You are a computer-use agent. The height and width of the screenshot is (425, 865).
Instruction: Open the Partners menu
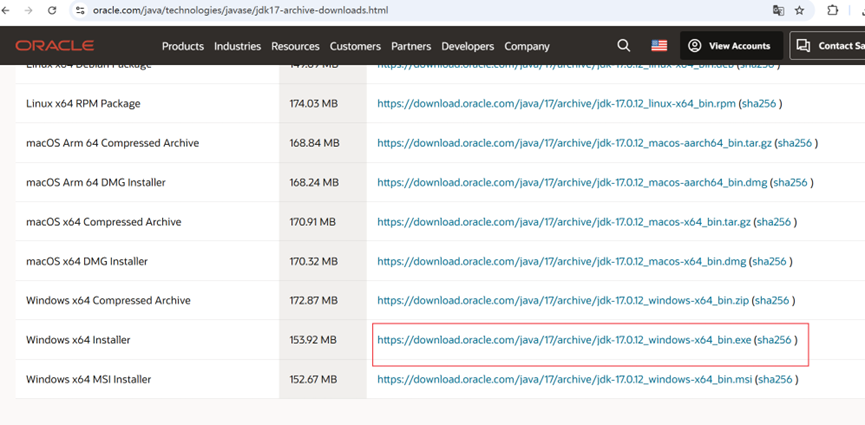point(411,46)
